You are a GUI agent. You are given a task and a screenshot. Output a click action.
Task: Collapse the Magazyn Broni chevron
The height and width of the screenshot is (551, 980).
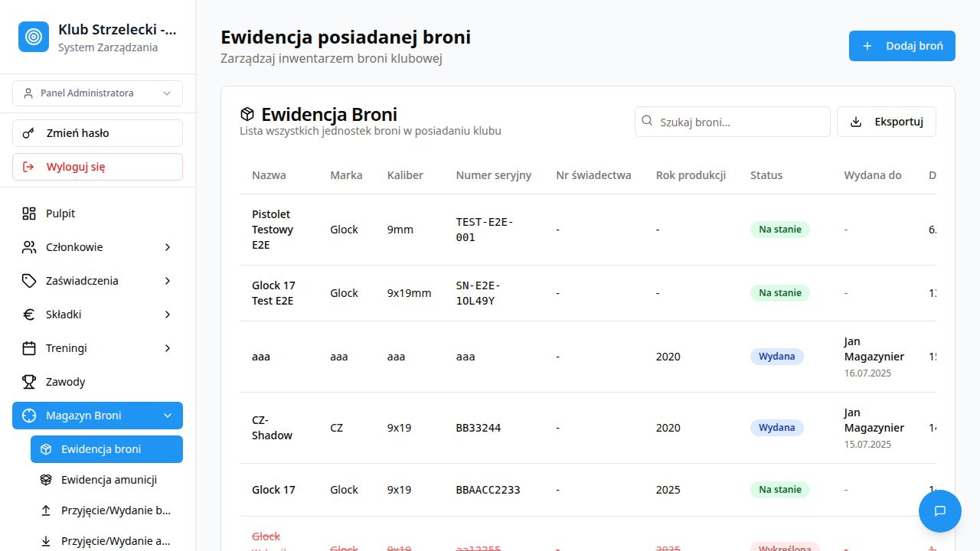[168, 416]
